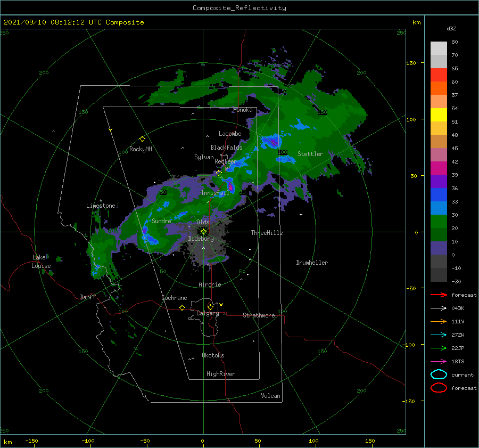This screenshot has width=479, height=448.
Task: Click the Drumheller city label
Action: click(312, 263)
